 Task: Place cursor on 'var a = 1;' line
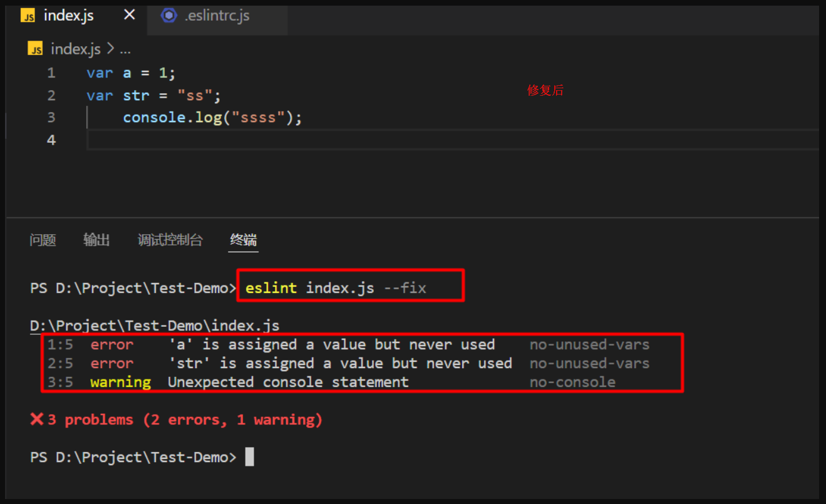(131, 73)
